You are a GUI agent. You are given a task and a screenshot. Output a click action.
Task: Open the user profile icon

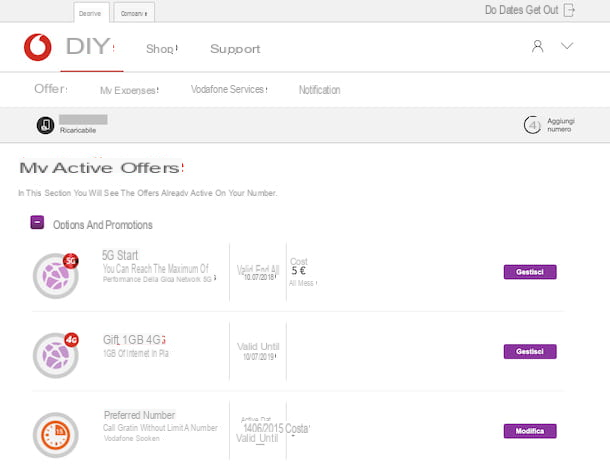(538, 46)
